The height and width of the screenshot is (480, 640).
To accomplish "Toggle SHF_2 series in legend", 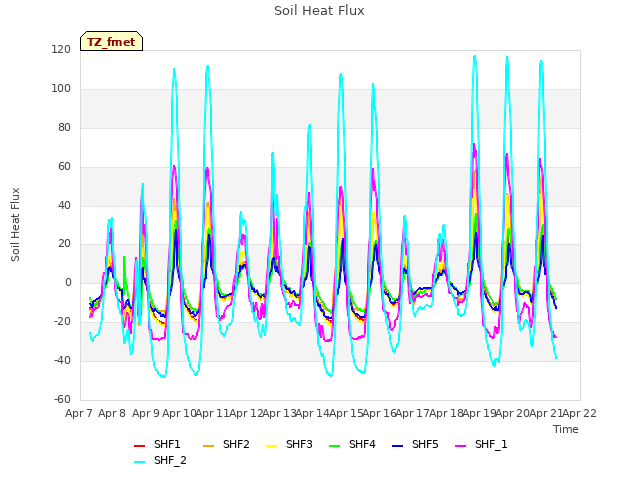I will point(160,460).
